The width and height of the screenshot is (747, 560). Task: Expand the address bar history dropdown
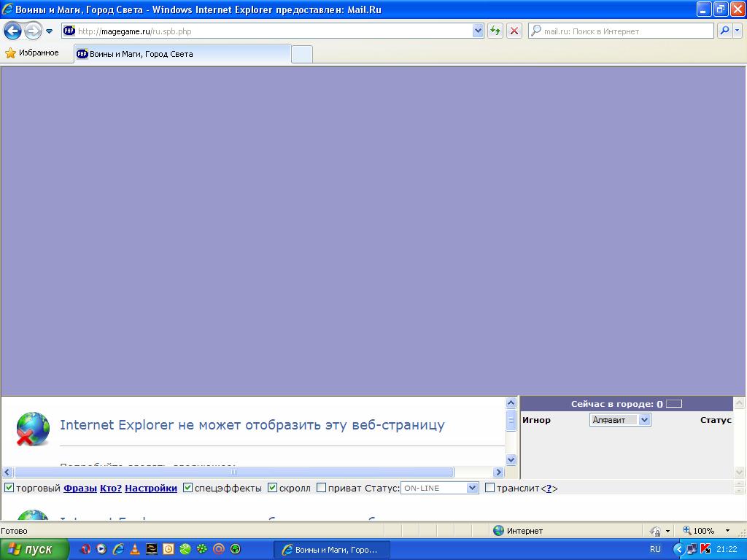[478, 31]
